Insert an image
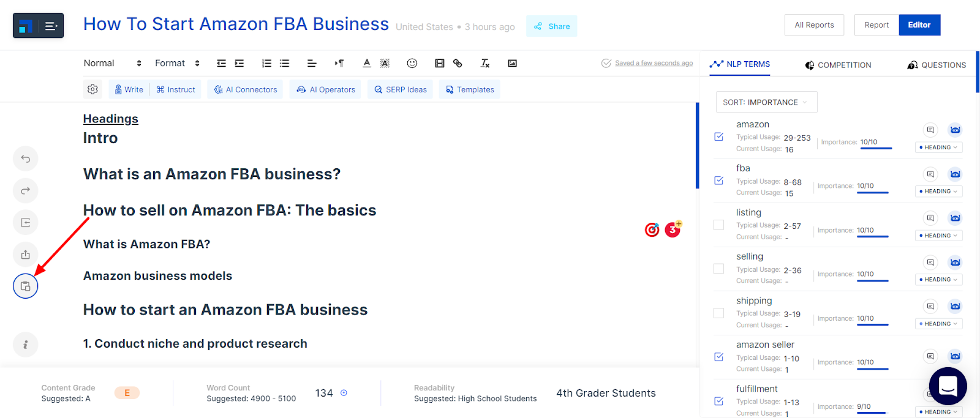Screen dimensions: 980x418 pyautogui.click(x=513, y=63)
